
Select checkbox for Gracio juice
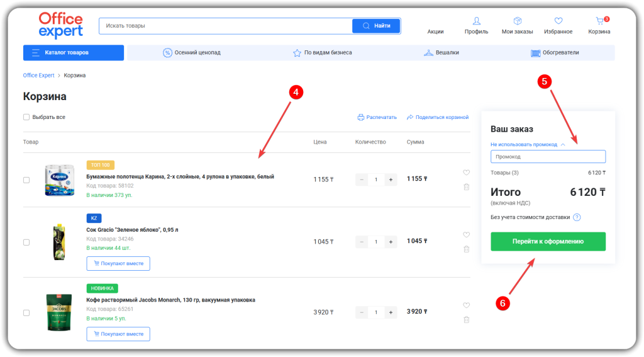26,242
